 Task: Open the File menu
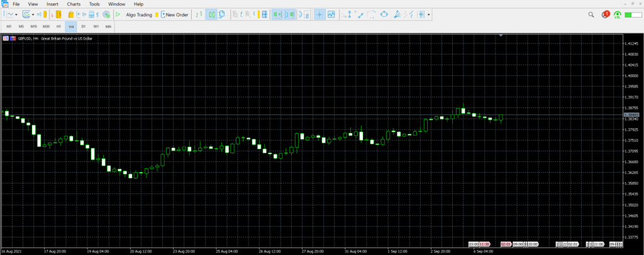[16, 4]
